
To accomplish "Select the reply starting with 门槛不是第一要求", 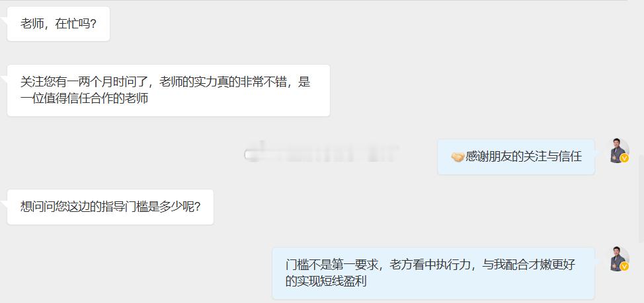I will [433, 273].
